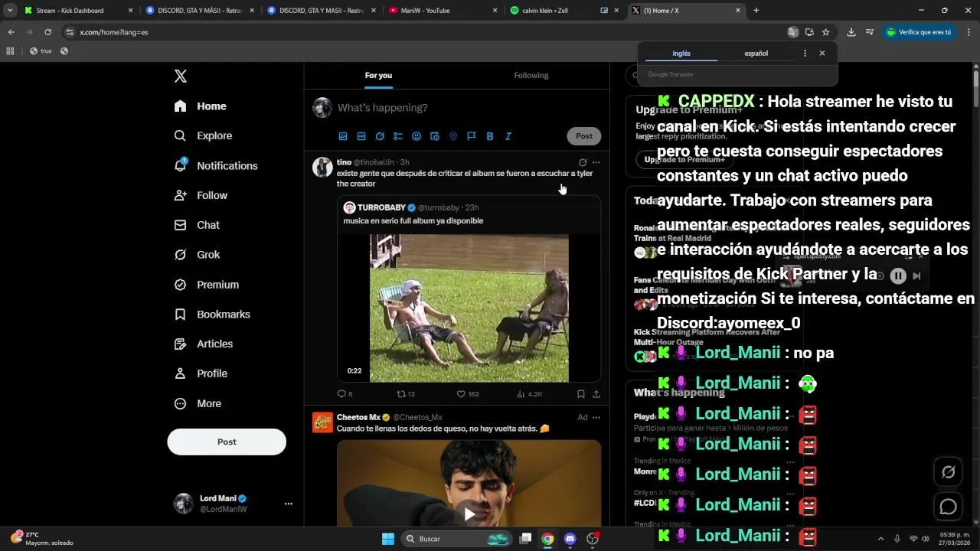The image size is (980, 551).
Task: Tag a location in the post
Action: click(x=453, y=136)
